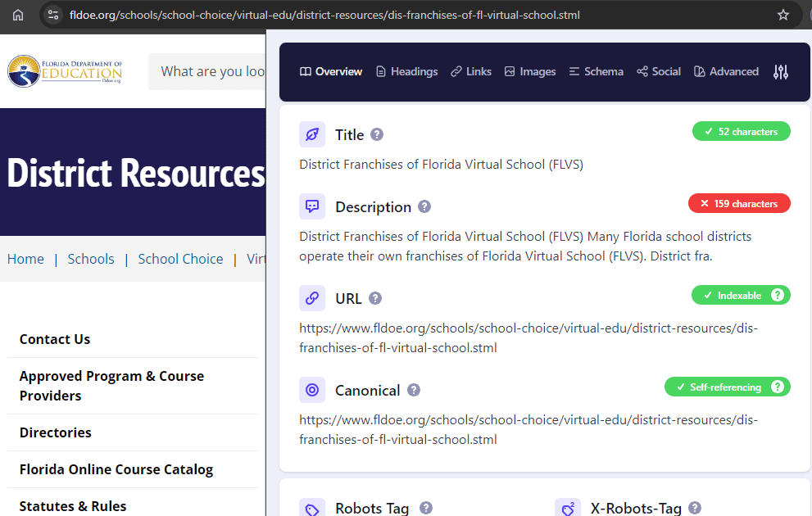
Task: Open Florida Online Course Catalog sidebar link
Action: [116, 469]
